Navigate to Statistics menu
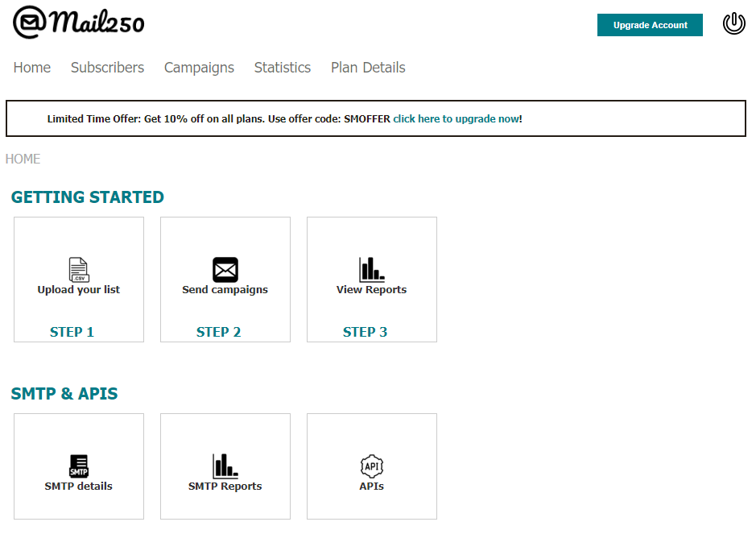This screenshot has width=756, height=555. click(282, 68)
